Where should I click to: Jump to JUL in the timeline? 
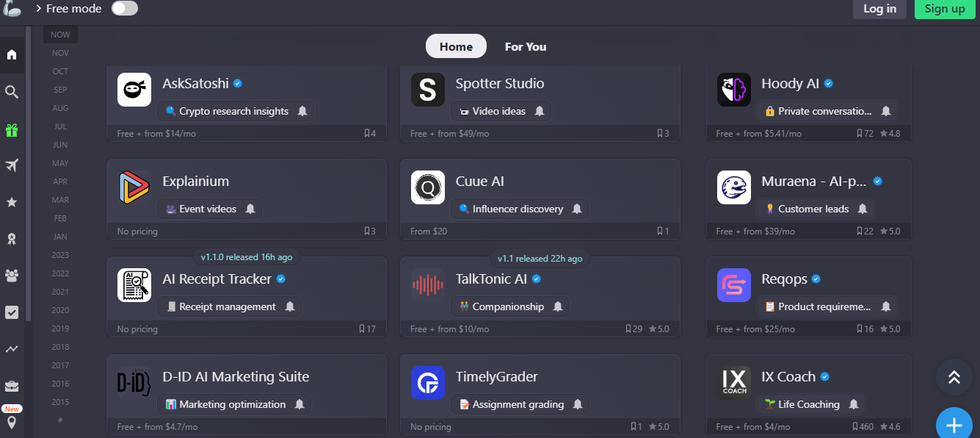[60, 126]
